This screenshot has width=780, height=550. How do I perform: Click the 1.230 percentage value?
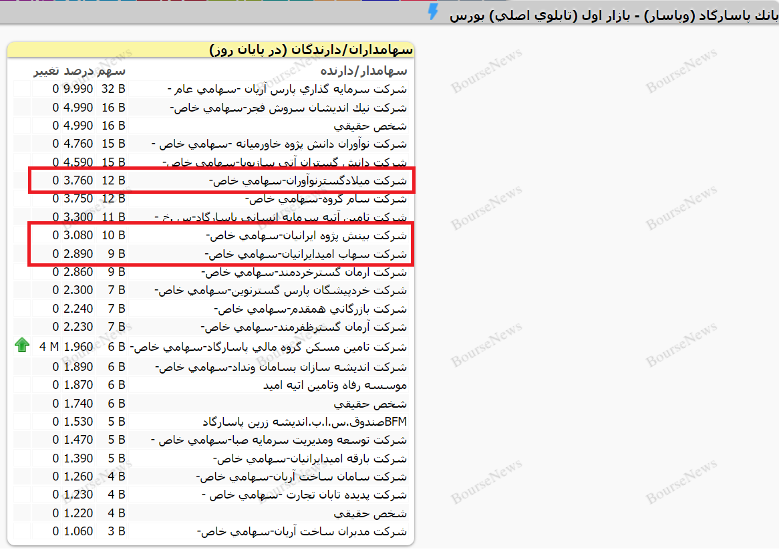(78, 494)
